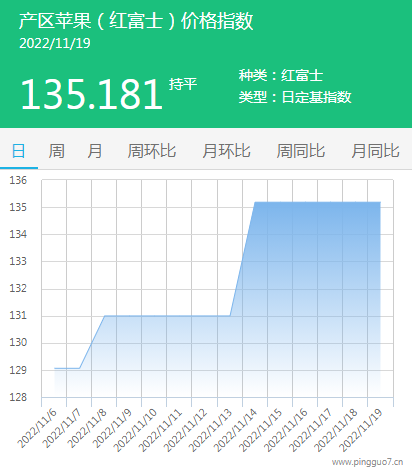This screenshot has width=412, height=471.
Task: Switch to the 月 monthly tab
Action: (x=95, y=151)
